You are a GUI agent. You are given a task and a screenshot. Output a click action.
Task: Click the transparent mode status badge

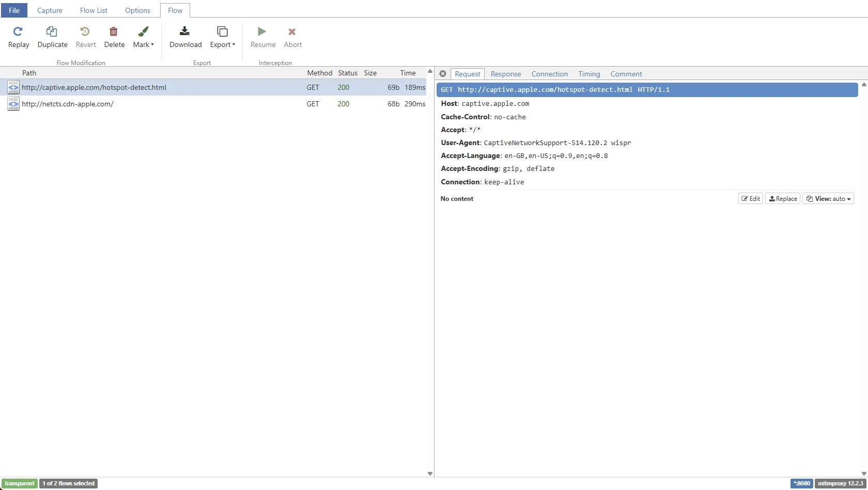point(20,483)
